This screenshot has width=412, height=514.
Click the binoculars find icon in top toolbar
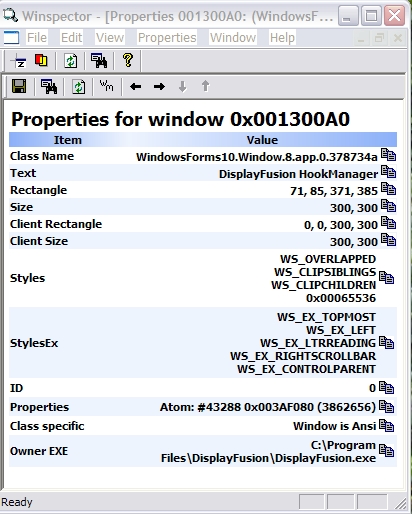click(x=99, y=61)
